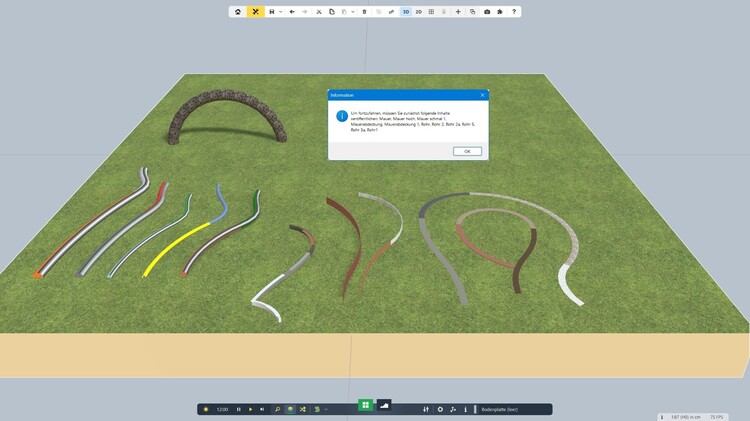This screenshot has width=750, height=421.
Task: Expand the save options dropdown arrow
Action: tap(280, 11)
